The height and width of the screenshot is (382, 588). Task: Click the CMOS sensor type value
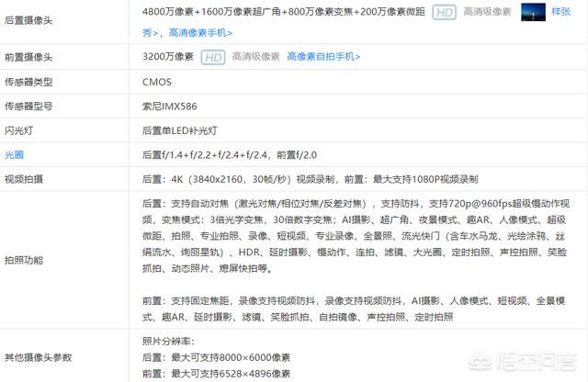(157, 82)
